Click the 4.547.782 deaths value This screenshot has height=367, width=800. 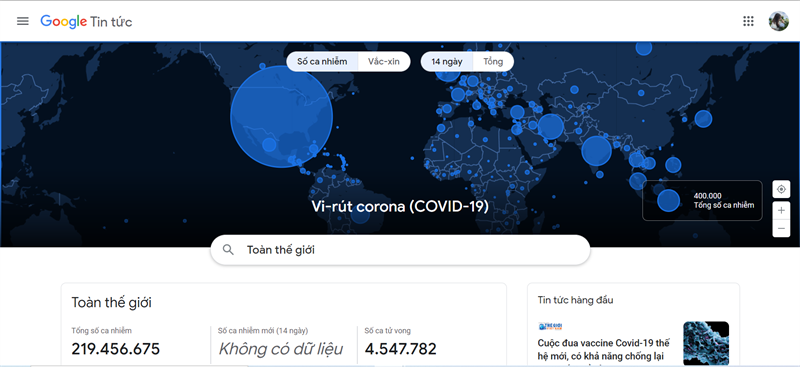(401, 349)
